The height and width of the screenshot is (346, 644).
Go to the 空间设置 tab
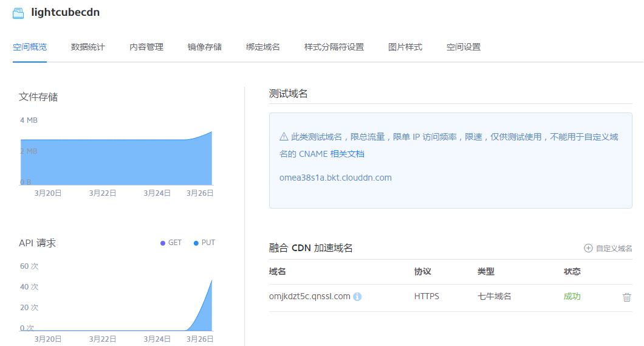(464, 47)
